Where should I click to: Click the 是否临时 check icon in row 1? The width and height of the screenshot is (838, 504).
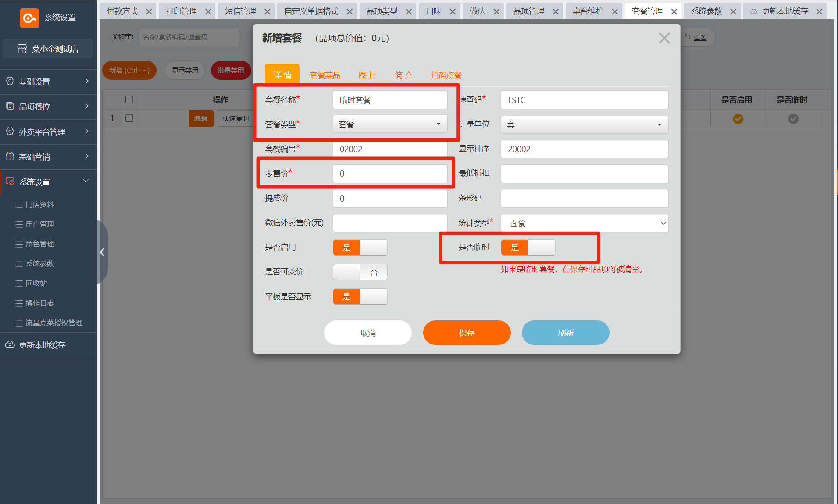click(x=793, y=119)
